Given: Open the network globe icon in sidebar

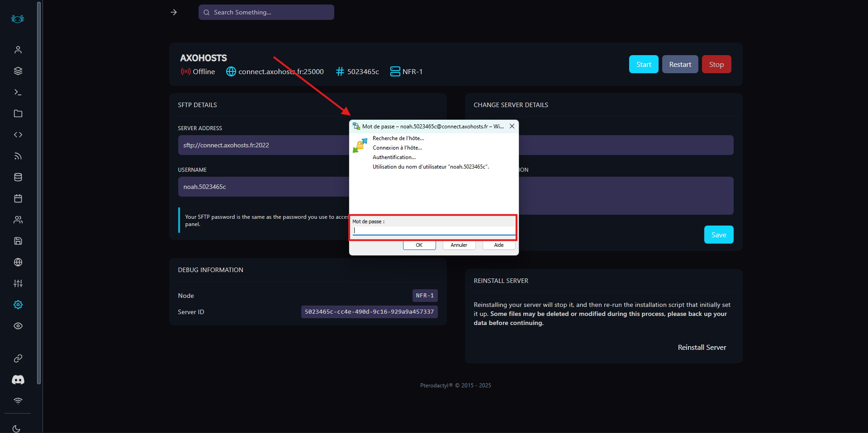Looking at the screenshot, I should tap(18, 262).
